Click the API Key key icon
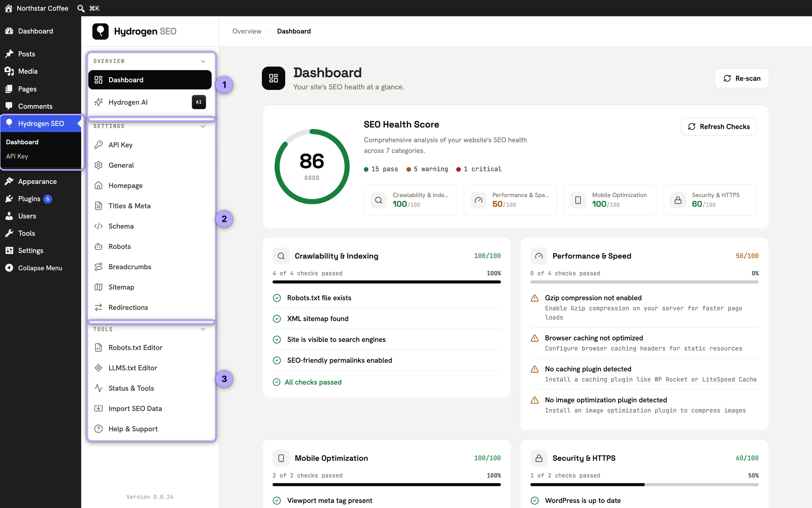Viewport: 812px width, 508px height. [98, 145]
